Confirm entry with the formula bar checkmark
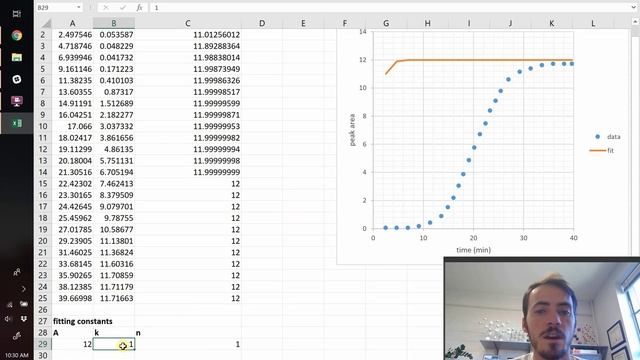This screenshot has width=640, height=360. (123, 7)
